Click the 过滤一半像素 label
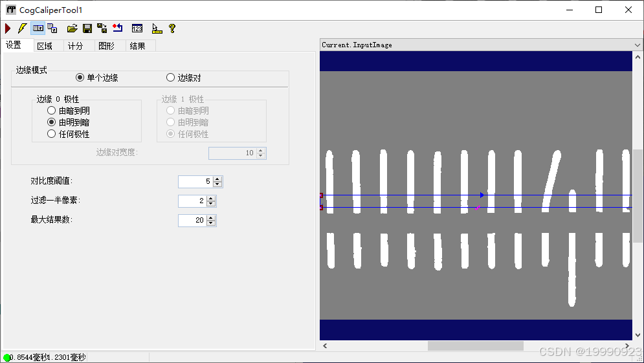The height and width of the screenshot is (363, 644). point(55,201)
